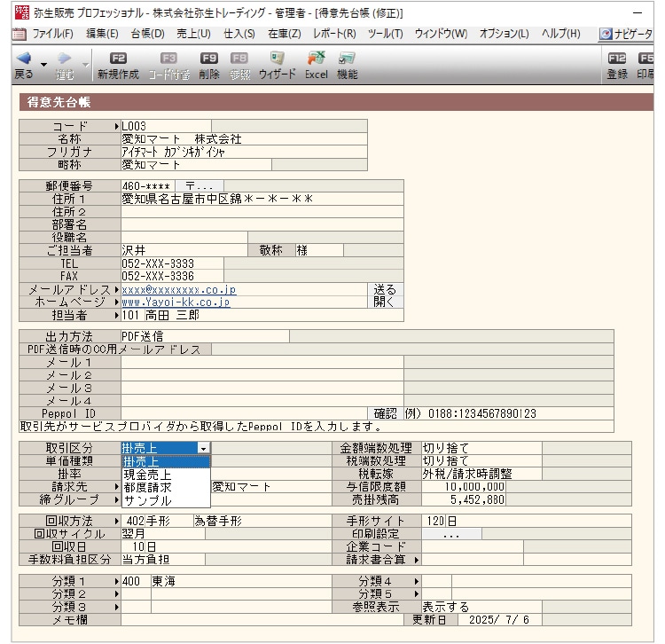Screen dimensions: 665x644
Task: Click the 請求書合算 field lookup arrow
Action: point(417,560)
